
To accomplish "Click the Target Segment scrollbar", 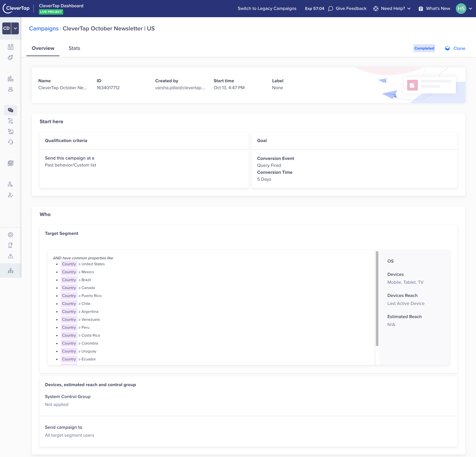I will [377, 298].
